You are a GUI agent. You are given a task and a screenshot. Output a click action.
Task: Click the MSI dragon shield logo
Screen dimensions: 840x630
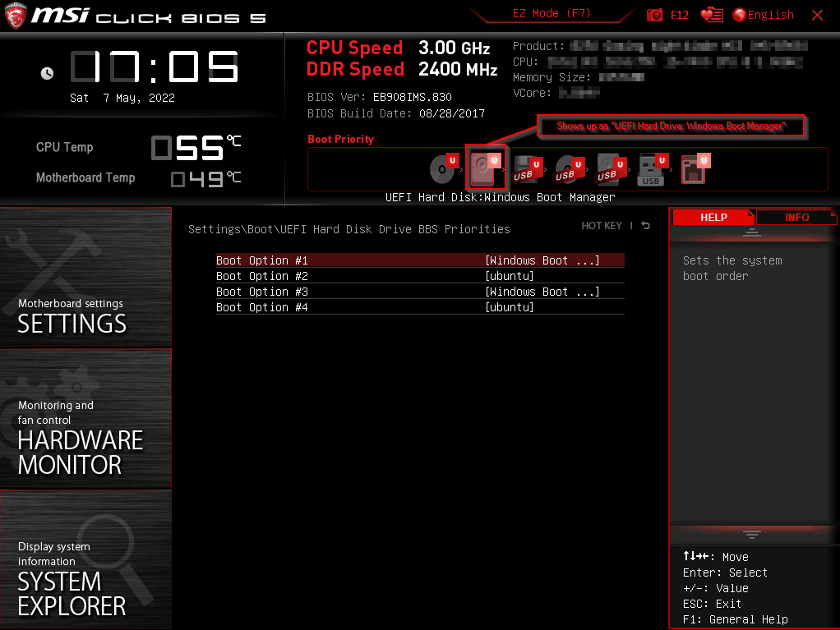tap(15, 16)
